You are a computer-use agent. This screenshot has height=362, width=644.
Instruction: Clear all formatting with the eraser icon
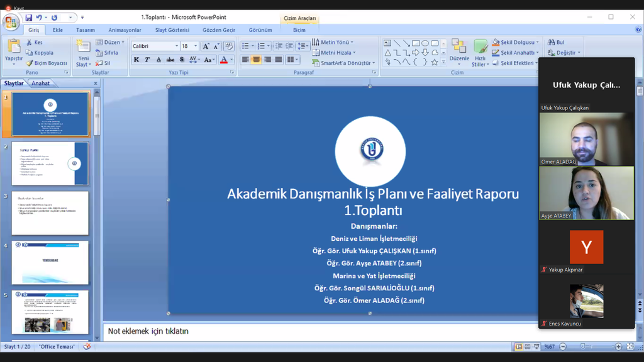[229, 46]
